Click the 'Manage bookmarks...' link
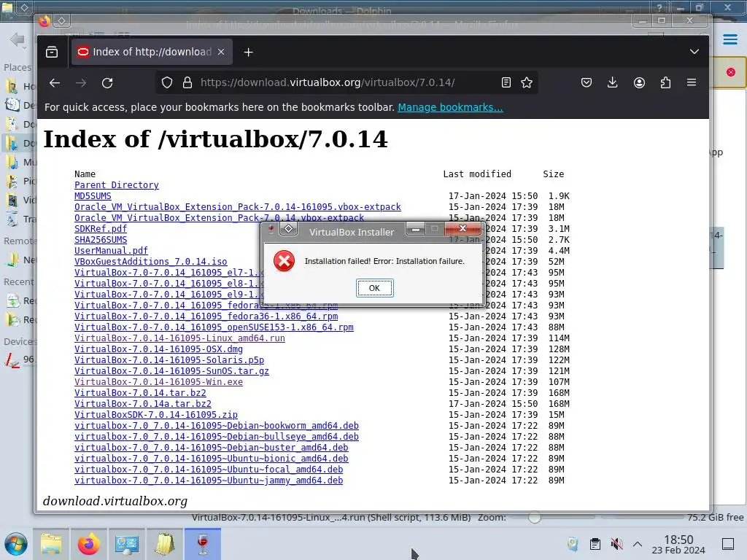This screenshot has height=560, width=747. click(x=450, y=107)
